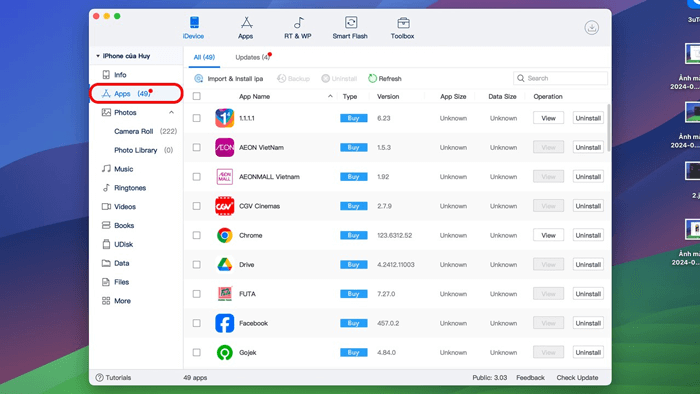Uninstall CGV Cinemas
This screenshot has width=700, height=394.
588,206
